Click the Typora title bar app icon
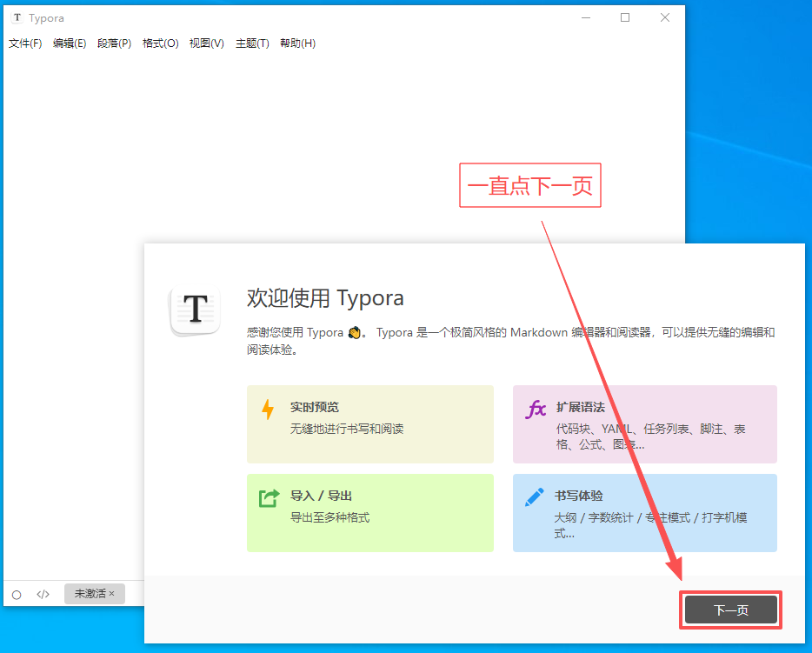The image size is (812, 653). (17, 17)
